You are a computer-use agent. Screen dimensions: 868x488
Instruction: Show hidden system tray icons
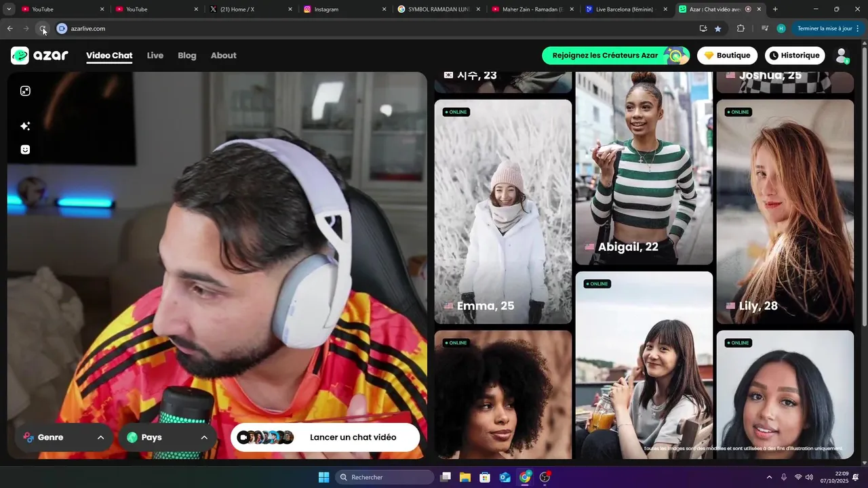[769, 477]
